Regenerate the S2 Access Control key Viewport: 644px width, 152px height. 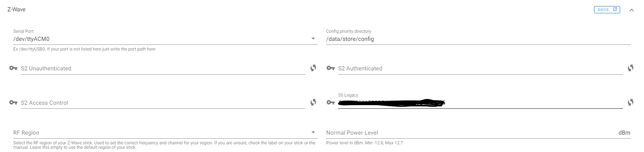[x=313, y=102]
